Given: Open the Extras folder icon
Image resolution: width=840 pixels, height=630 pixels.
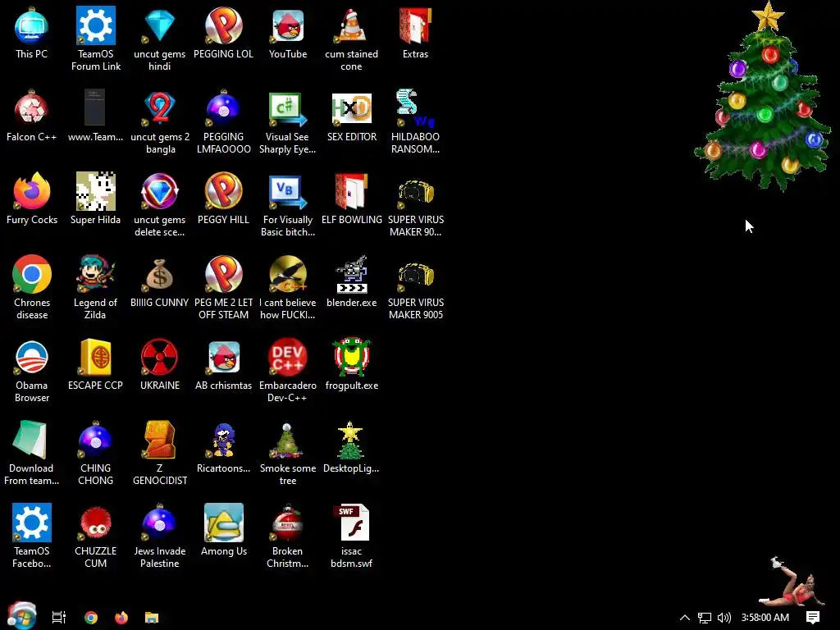Looking at the screenshot, I should 415,34.
